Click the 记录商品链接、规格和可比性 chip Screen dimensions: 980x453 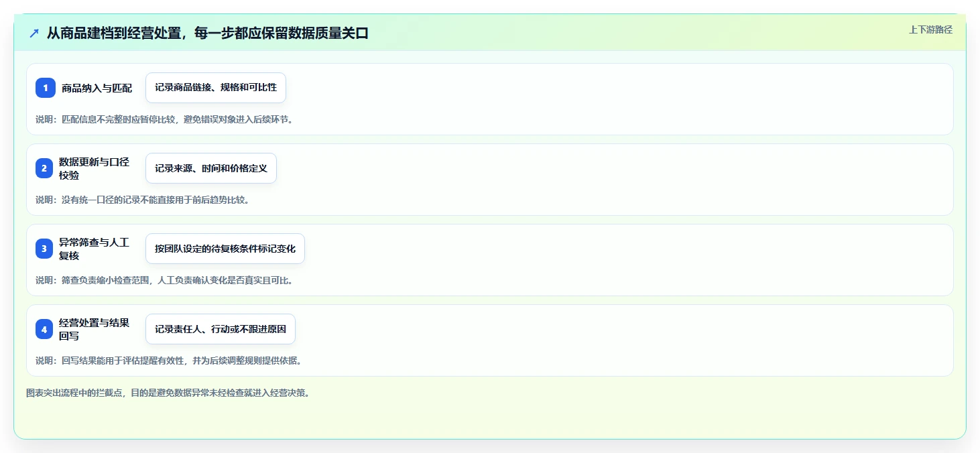click(216, 88)
